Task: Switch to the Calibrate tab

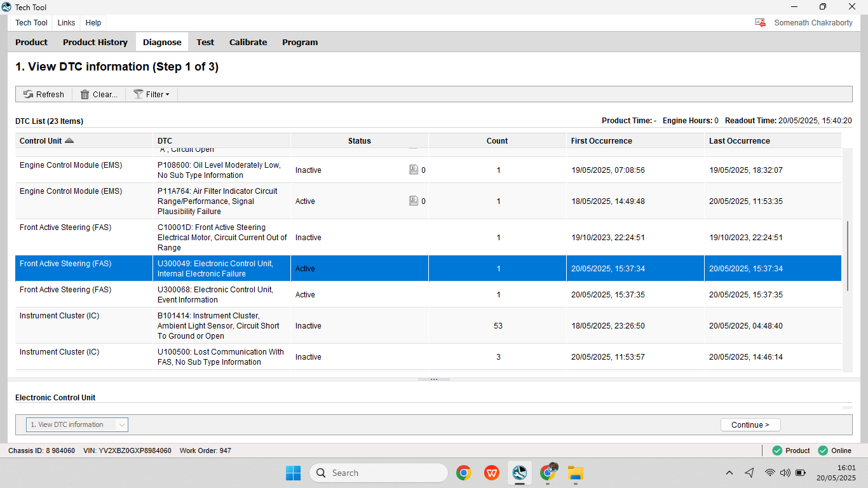Action: coord(248,42)
